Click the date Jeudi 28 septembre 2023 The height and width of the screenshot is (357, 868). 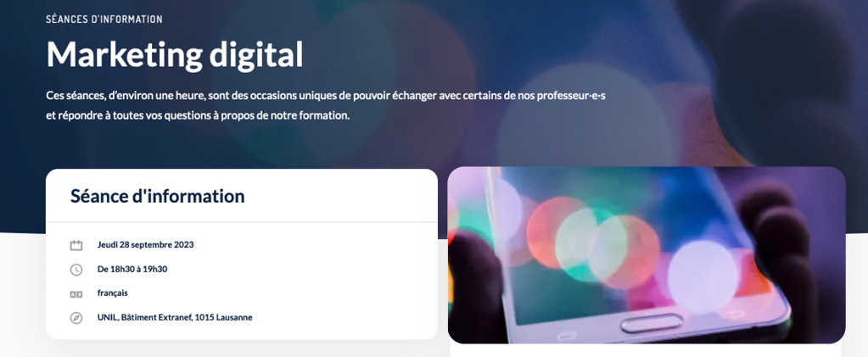pos(146,244)
